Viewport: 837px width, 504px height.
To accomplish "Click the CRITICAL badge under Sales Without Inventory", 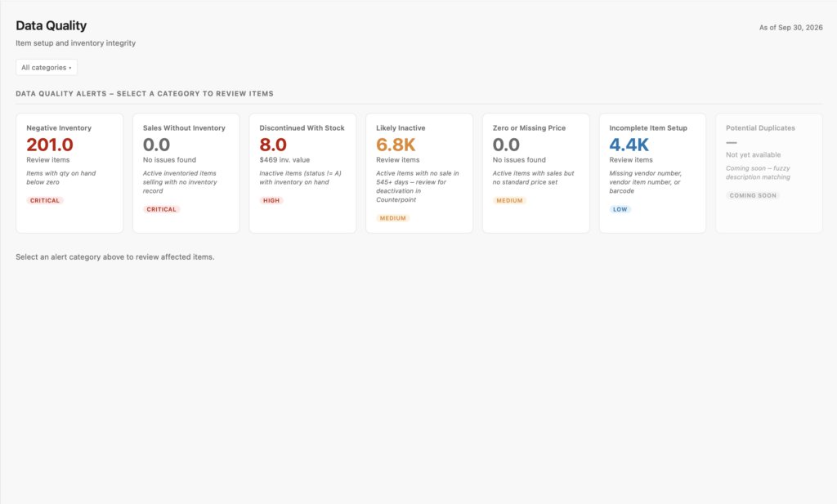I will tap(161, 209).
